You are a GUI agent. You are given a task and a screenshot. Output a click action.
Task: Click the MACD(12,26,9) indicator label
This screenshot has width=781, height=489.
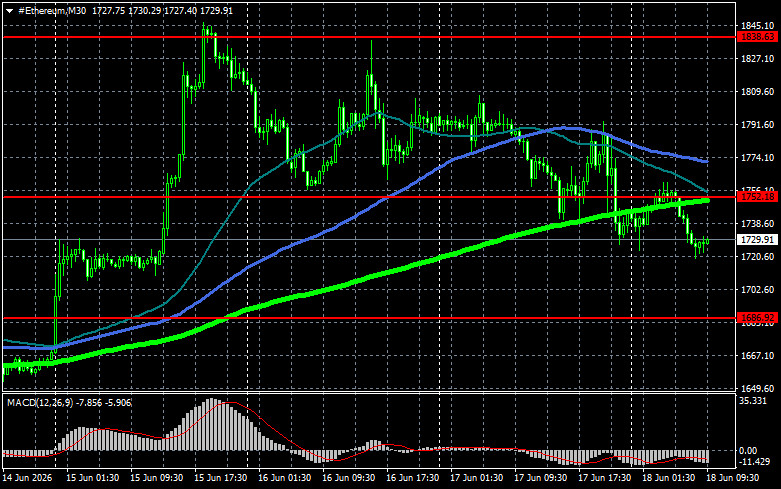[x=40, y=402]
